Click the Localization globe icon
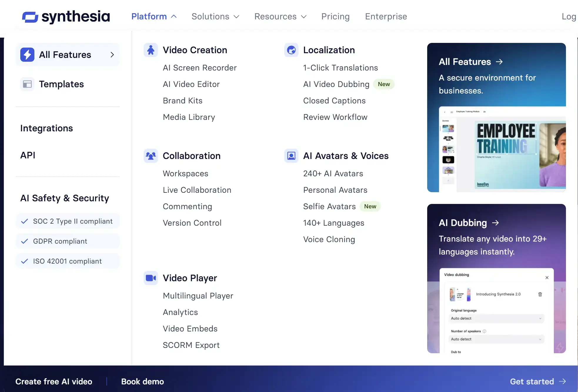578x392 pixels. coord(291,50)
